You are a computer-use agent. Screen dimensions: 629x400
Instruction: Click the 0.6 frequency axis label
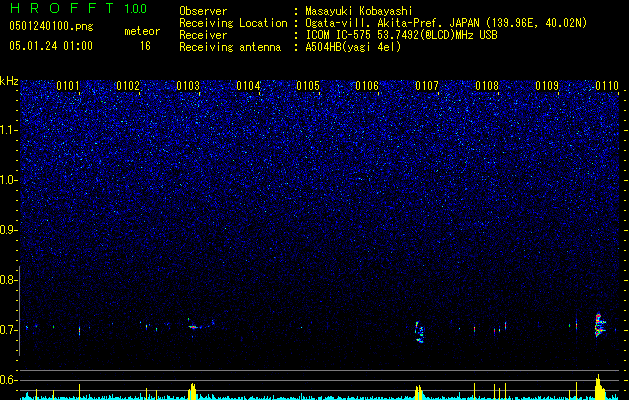pos(7,380)
